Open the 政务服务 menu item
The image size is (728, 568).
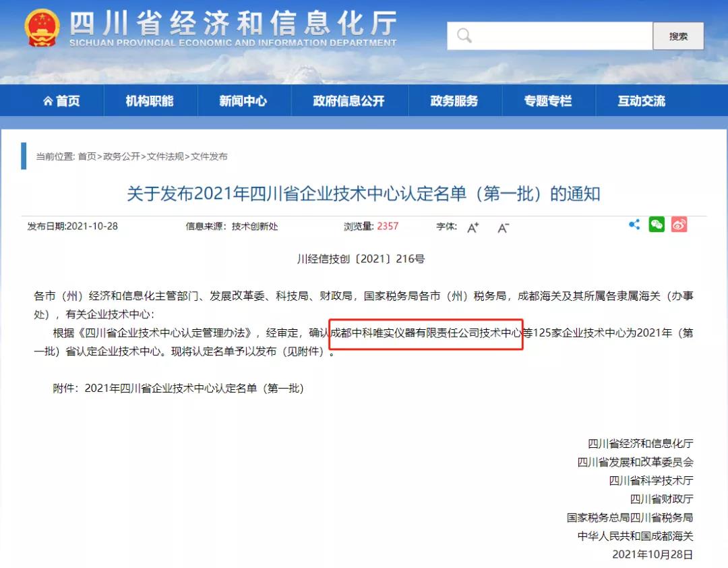pos(454,101)
